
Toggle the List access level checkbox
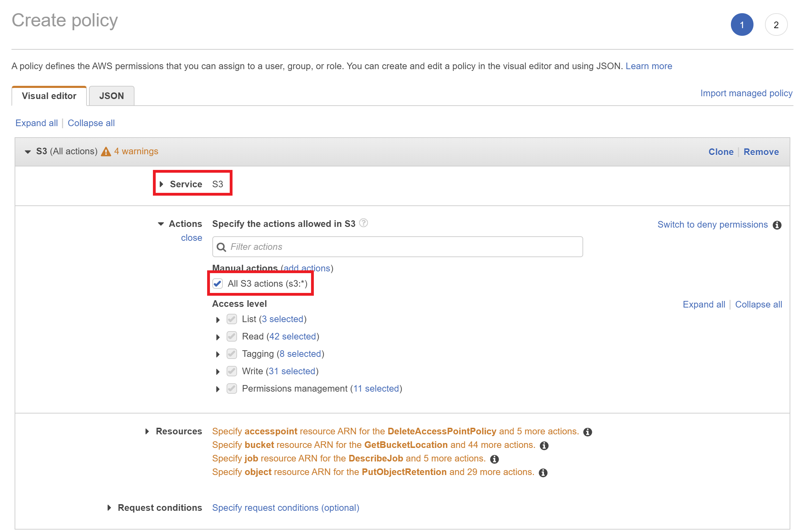tap(232, 319)
